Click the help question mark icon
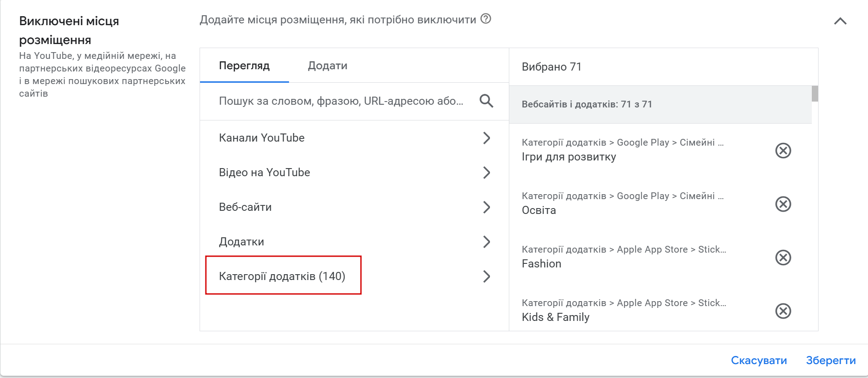Image resolution: width=868 pixels, height=378 pixels. 485,19
